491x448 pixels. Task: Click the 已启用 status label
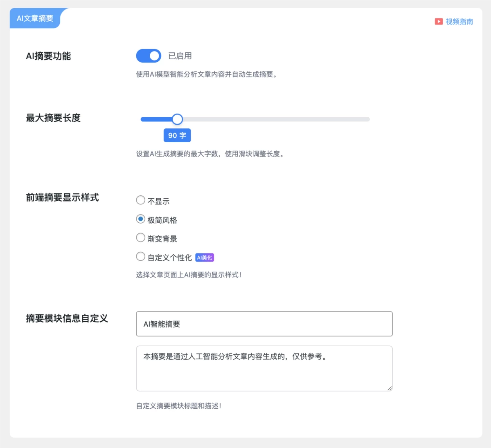[x=180, y=56]
